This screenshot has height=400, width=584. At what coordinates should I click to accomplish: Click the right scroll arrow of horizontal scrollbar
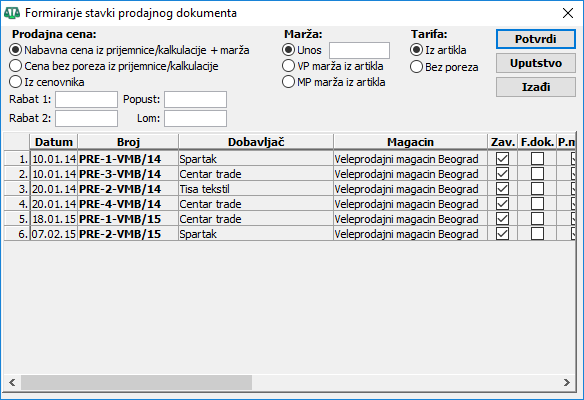point(567,382)
